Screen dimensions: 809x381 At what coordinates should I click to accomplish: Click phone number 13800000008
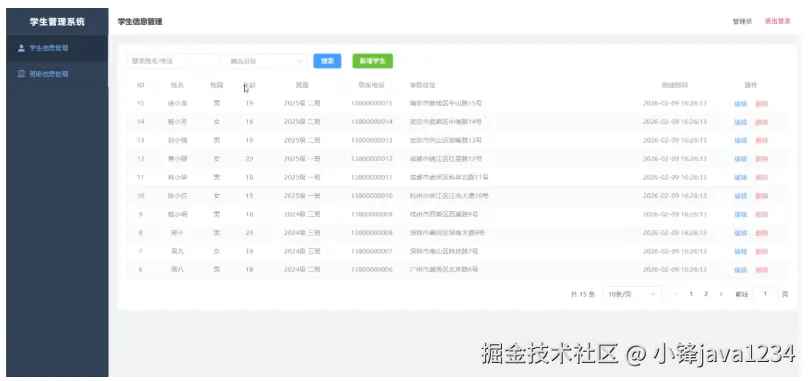(x=371, y=233)
